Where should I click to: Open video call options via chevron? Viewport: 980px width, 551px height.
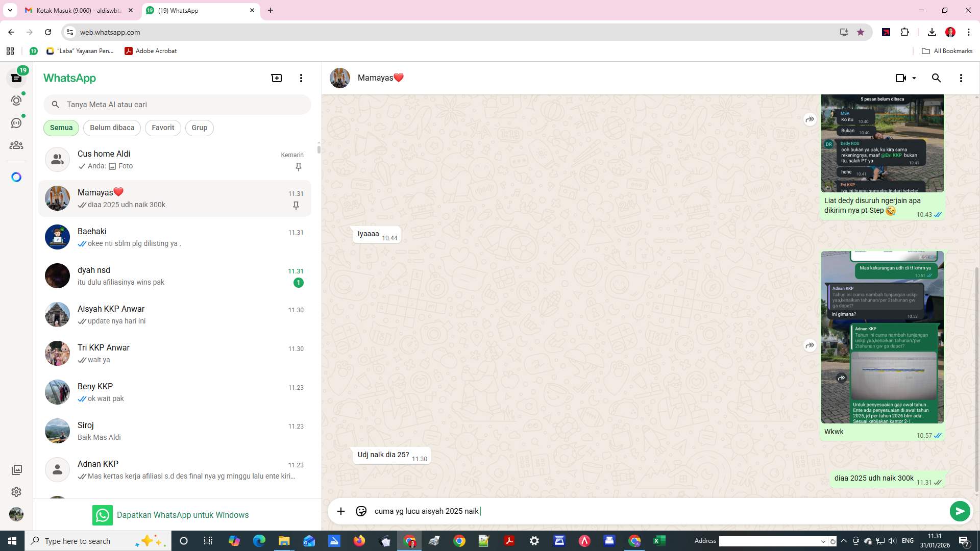(x=913, y=78)
